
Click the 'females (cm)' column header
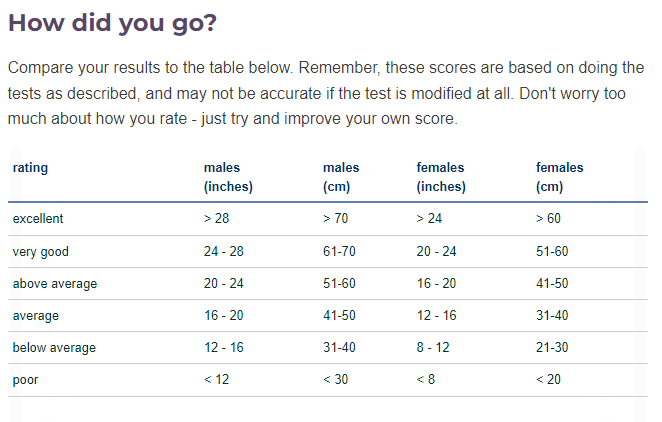coord(559,177)
